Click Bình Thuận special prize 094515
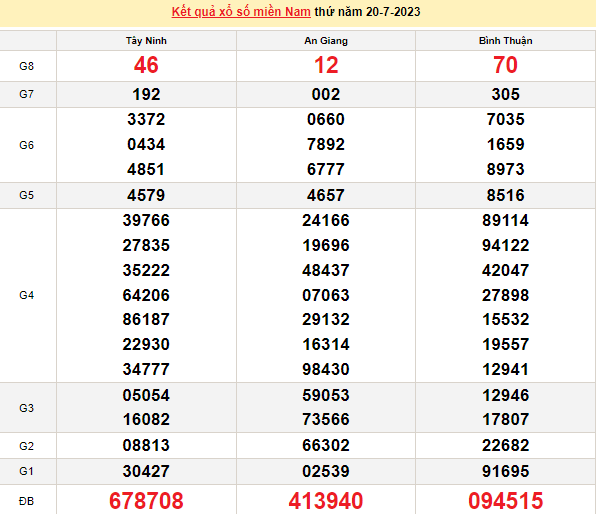The height and width of the screenshot is (514, 605). (x=505, y=500)
